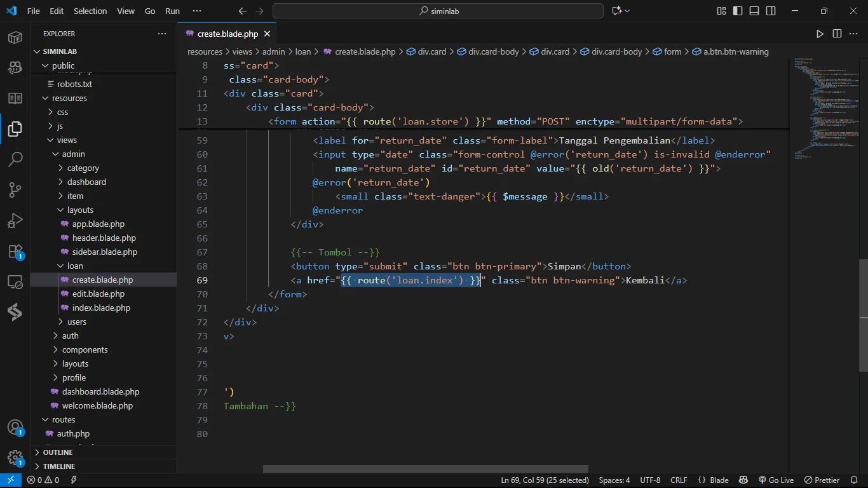Image resolution: width=868 pixels, height=488 pixels.
Task: Open the notifications bell in status bar
Action: pos(853,480)
